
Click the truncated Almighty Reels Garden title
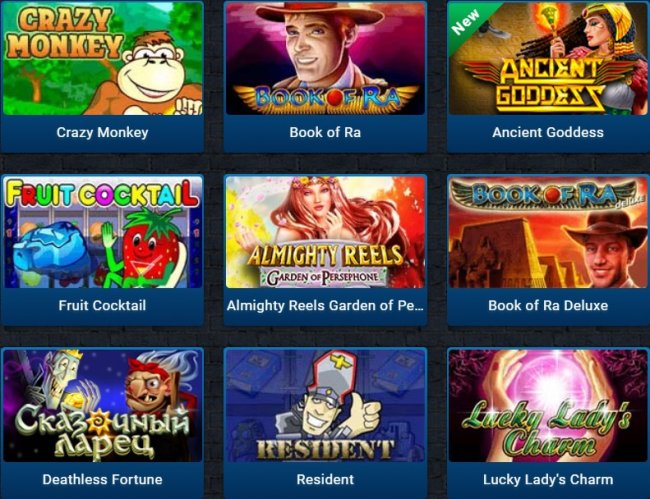325,306
